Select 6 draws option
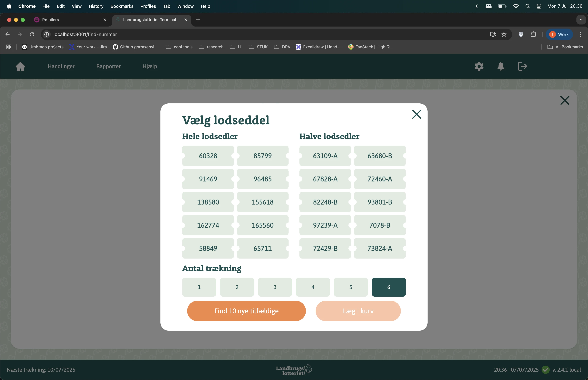This screenshot has height=380, width=588. point(388,287)
